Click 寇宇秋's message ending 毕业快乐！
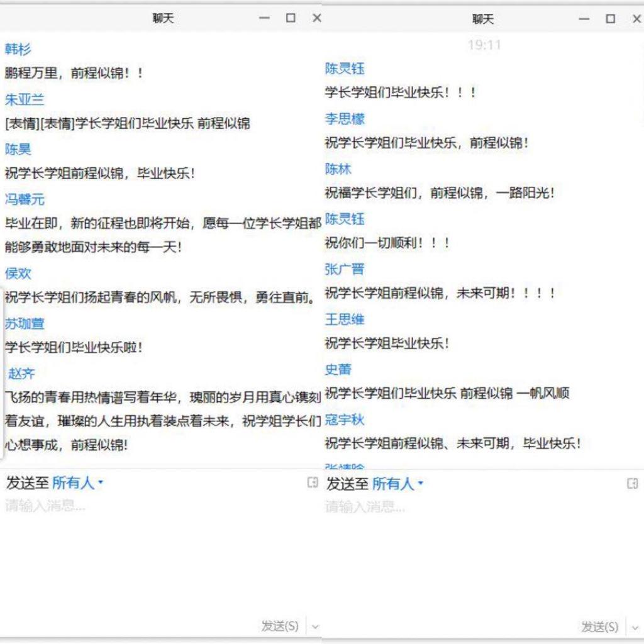The image size is (644, 644). point(453,443)
